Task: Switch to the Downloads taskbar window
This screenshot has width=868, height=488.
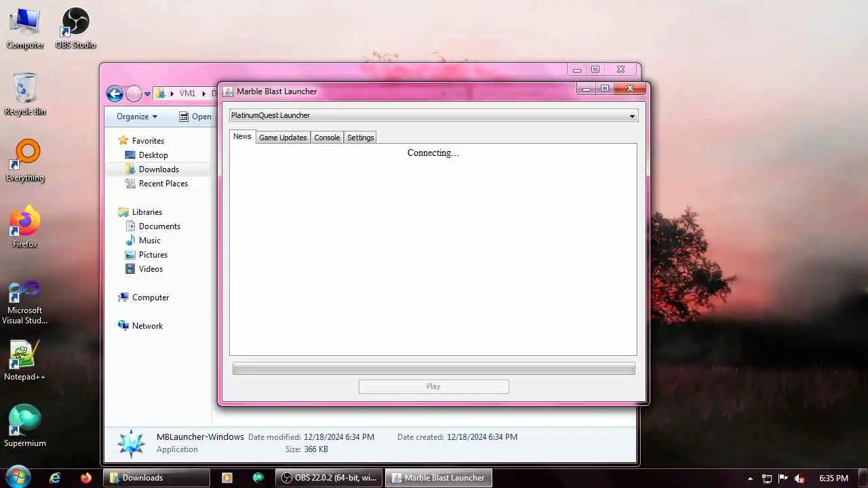Action: 157,478
